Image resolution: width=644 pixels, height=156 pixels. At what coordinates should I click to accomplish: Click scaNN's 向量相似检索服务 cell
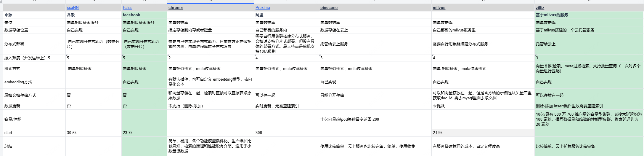(94, 23)
